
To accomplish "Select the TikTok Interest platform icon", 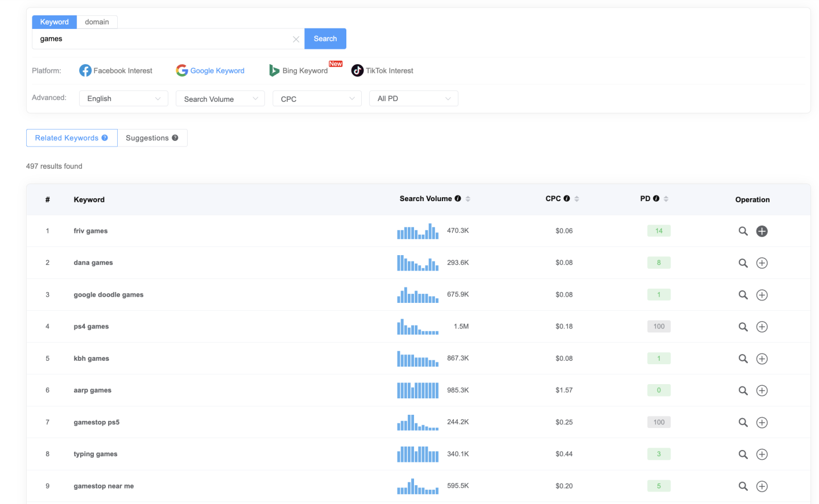I will 357,70.
